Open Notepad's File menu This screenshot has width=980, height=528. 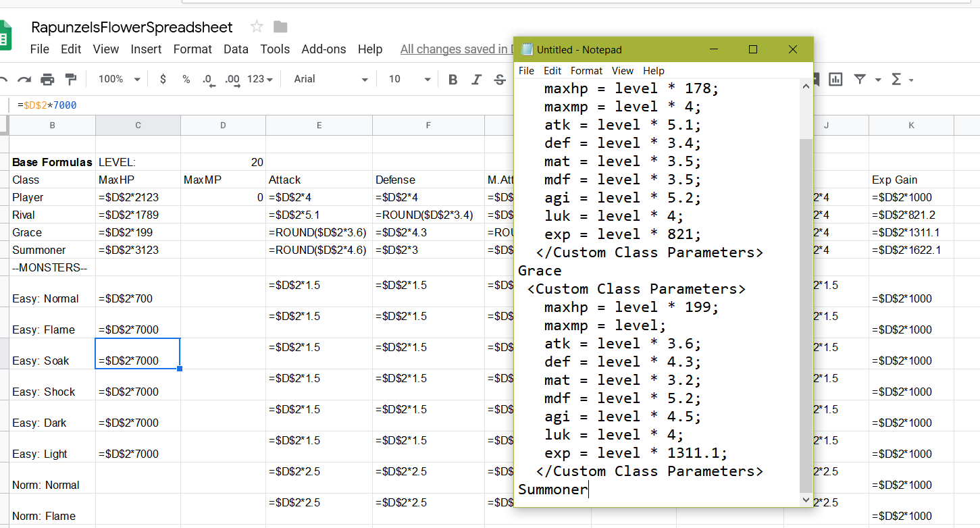pos(526,70)
